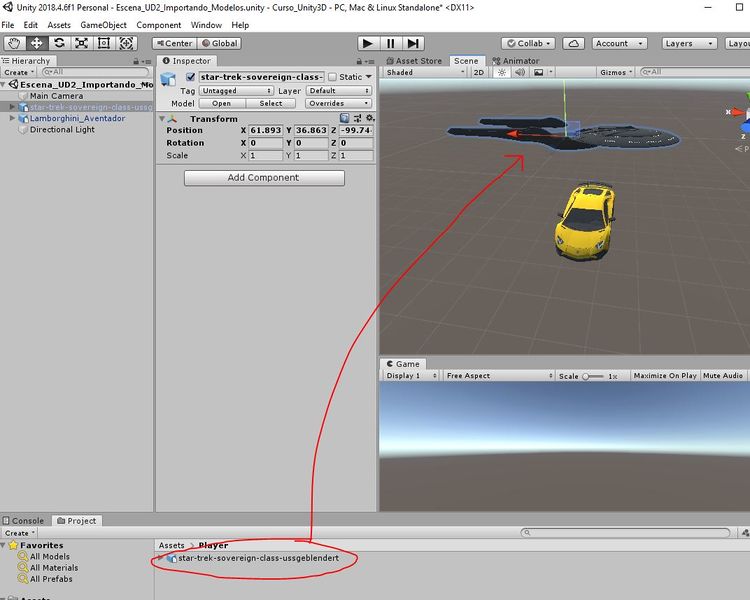Click the All Models search icon
Viewport: 750px width, 600px height.
tap(22, 556)
